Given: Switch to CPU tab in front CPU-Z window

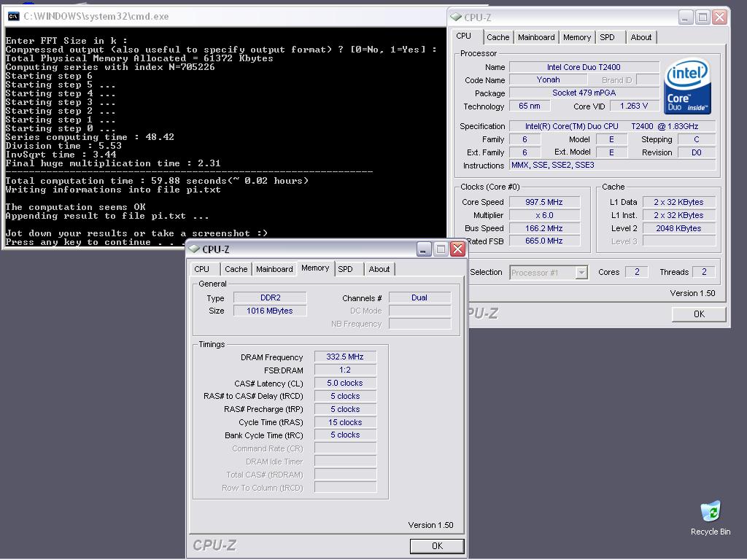Looking at the screenshot, I should (201, 269).
